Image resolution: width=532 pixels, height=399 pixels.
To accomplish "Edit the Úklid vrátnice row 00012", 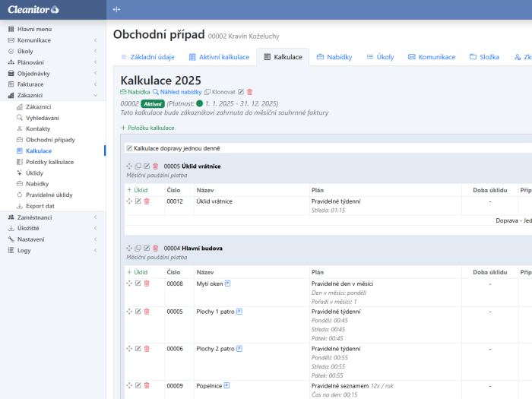I will 138,201.
